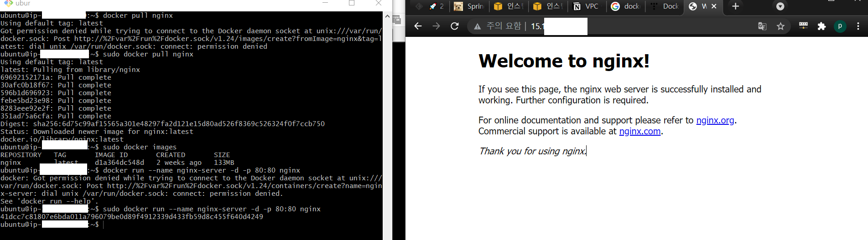868x240 pixels.
Task: Switch to the rocket icon tab
Action: 436,6
